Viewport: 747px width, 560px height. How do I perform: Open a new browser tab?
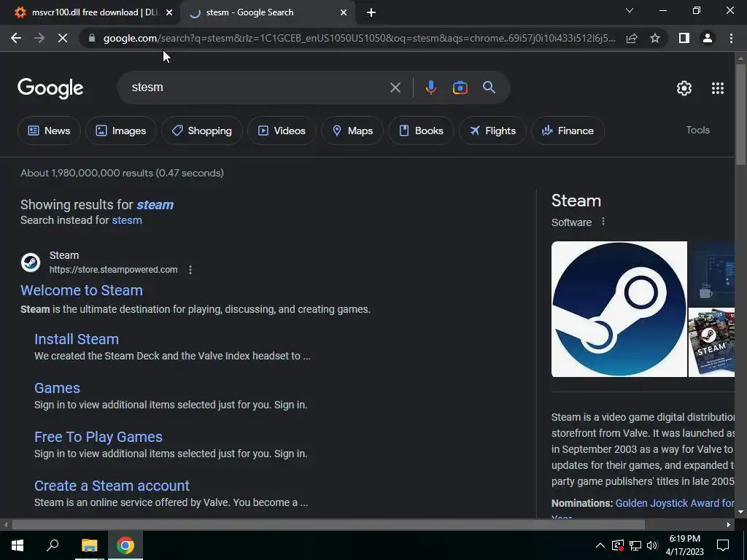[x=371, y=13]
